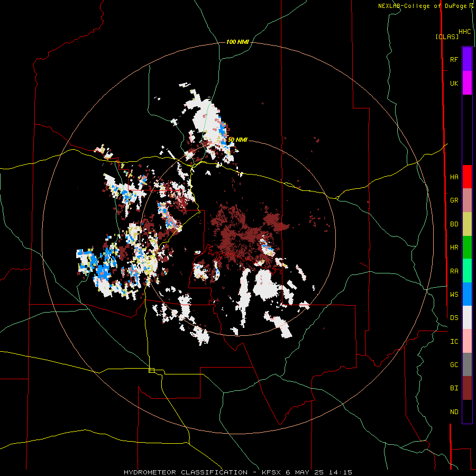The image size is (476, 476).
Task: Select the white DS legend swatch
Action: click(x=467, y=317)
